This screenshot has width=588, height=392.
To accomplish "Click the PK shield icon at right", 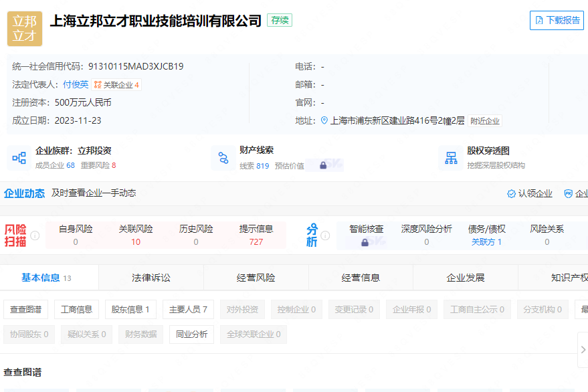I will point(568,193).
